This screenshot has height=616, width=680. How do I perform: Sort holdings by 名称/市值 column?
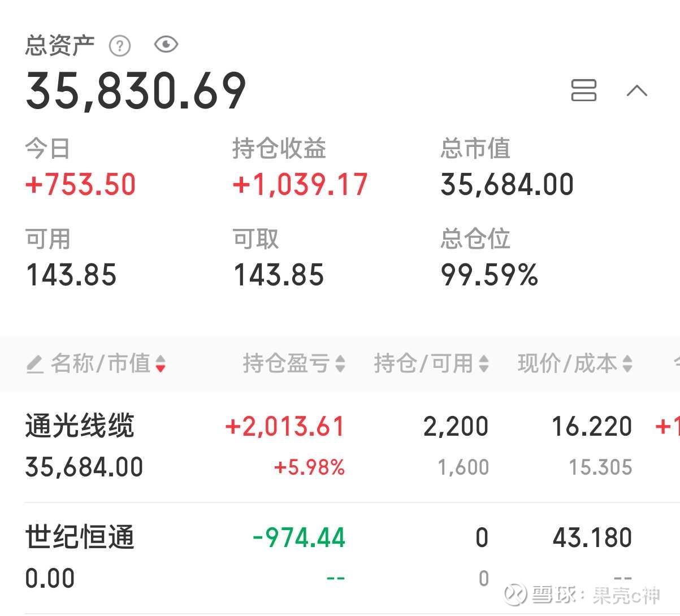pos(107,363)
